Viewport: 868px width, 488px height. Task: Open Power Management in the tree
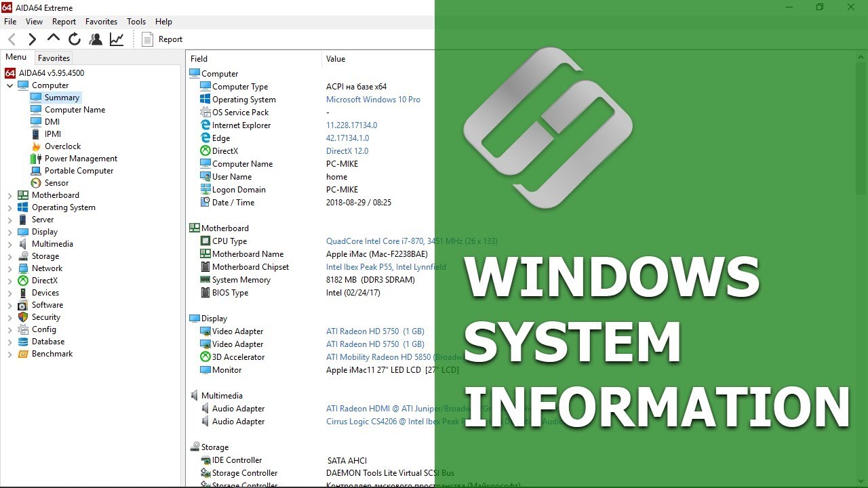point(81,159)
